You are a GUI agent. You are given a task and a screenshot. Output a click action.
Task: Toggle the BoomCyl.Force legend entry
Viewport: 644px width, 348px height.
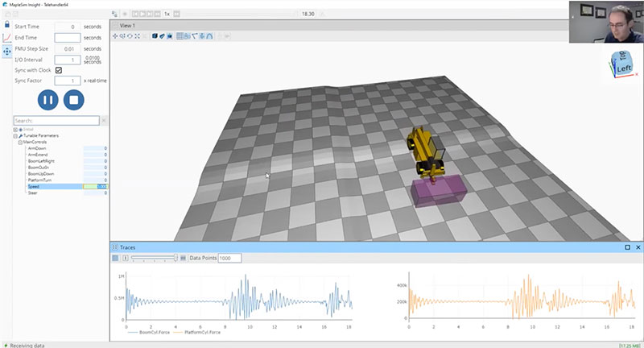[149, 333]
